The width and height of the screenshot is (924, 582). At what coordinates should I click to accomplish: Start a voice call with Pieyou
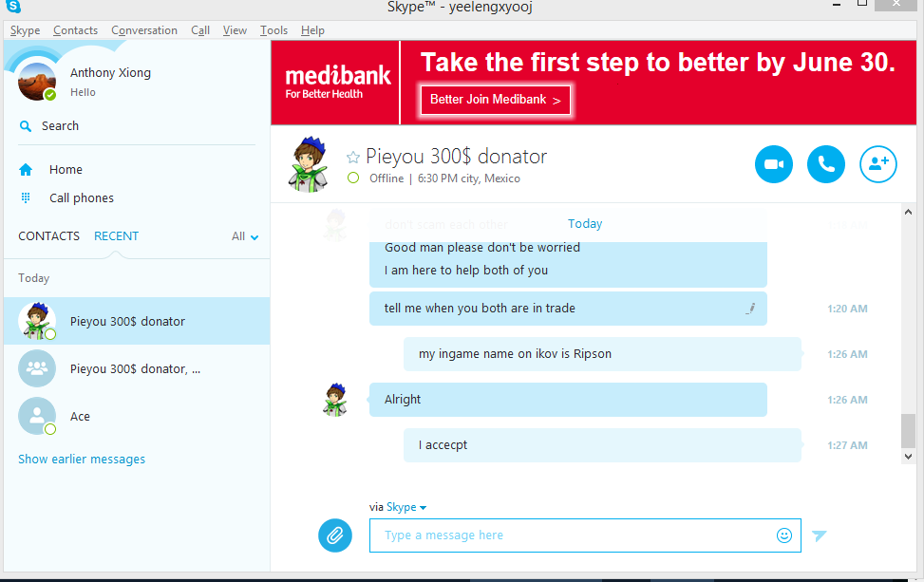(825, 164)
